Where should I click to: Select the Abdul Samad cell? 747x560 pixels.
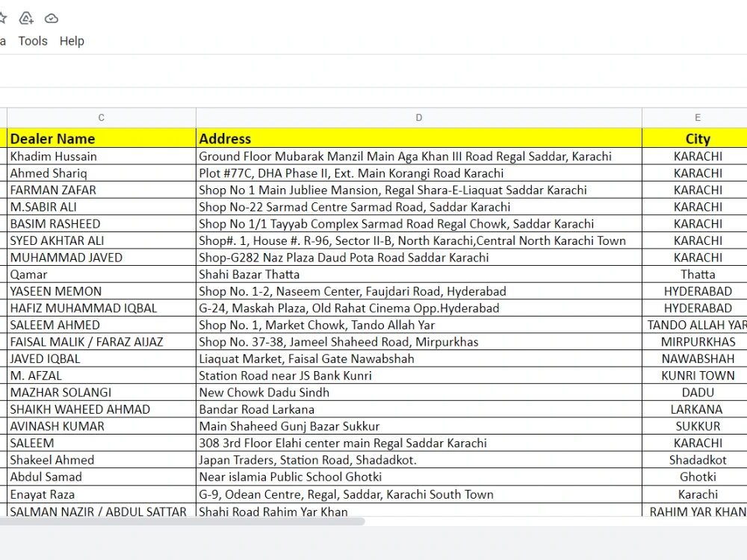coord(102,477)
